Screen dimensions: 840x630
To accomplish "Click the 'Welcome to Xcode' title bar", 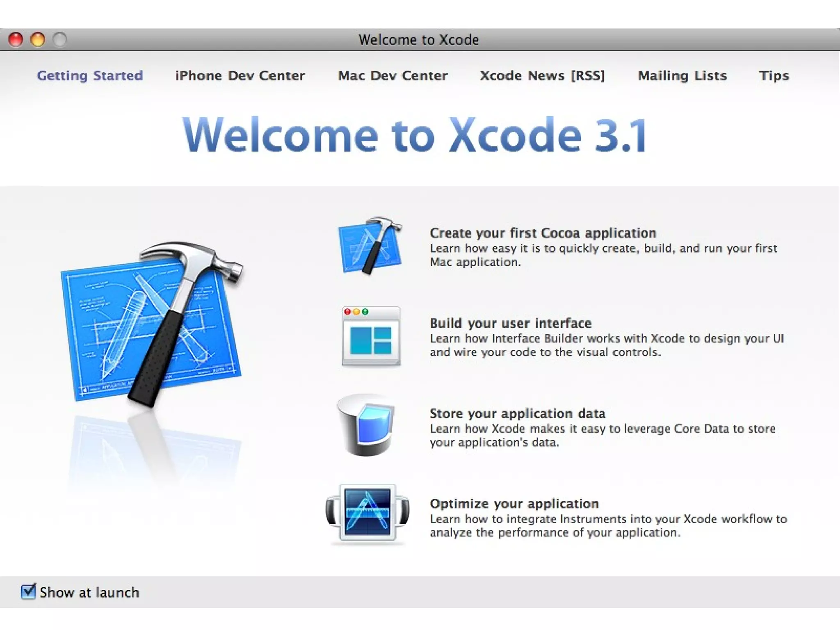I will 418,40.
